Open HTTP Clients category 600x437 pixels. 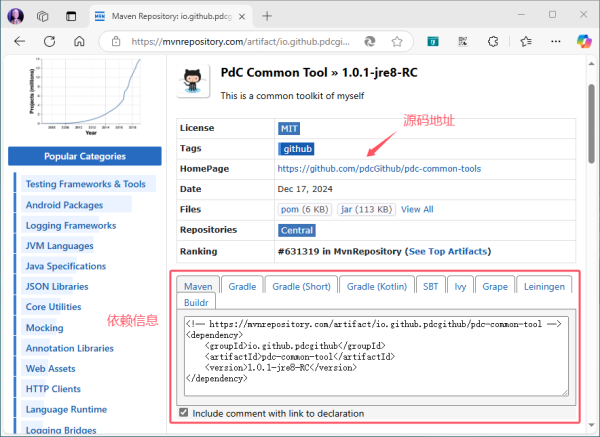point(53,389)
